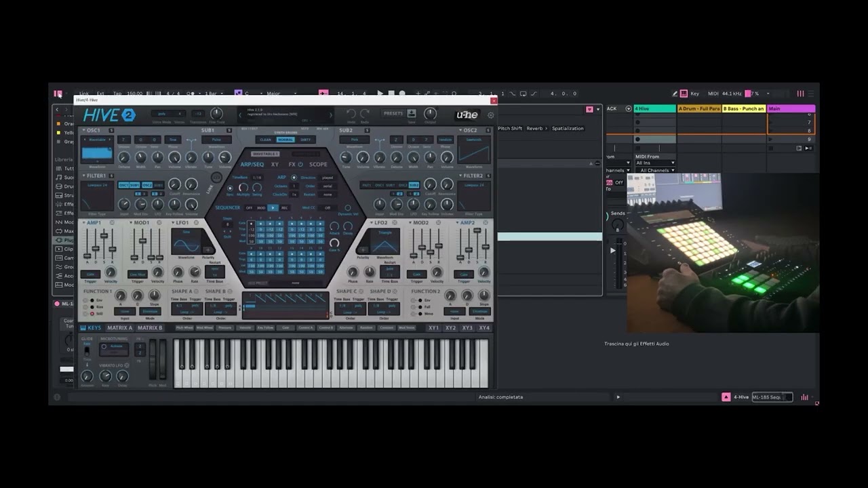Open Vibrato LFO gear icon
This screenshot has width=868, height=488.
(x=127, y=365)
